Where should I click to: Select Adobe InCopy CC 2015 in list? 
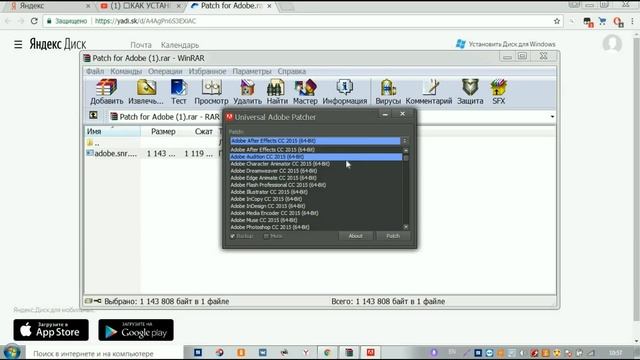tap(316, 199)
